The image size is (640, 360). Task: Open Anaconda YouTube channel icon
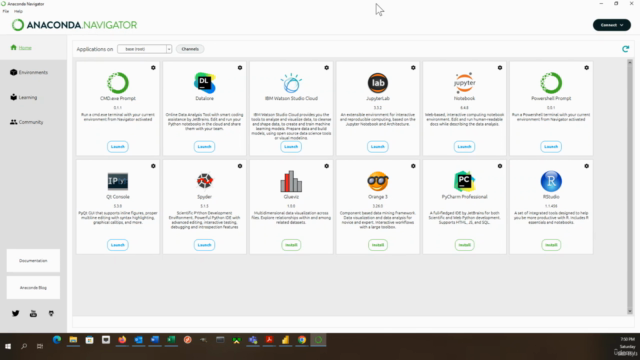tap(33, 313)
